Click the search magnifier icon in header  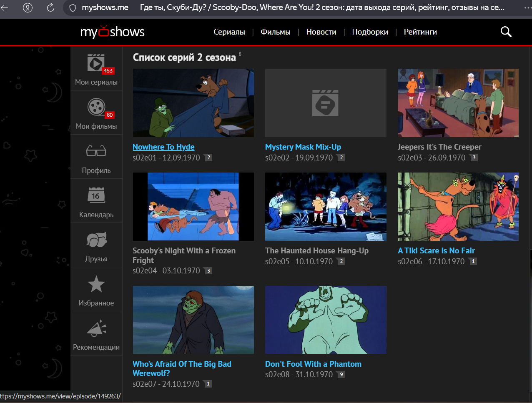point(506,32)
